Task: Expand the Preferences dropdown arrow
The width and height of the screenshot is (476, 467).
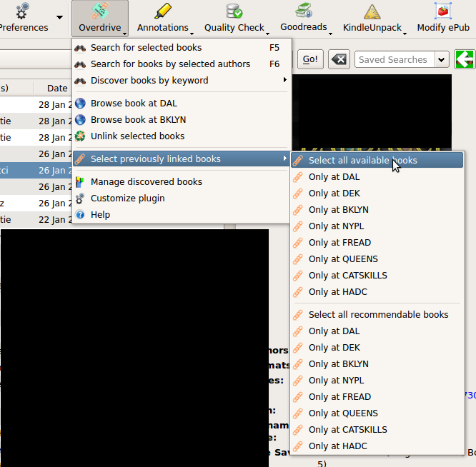Action: pos(59,17)
